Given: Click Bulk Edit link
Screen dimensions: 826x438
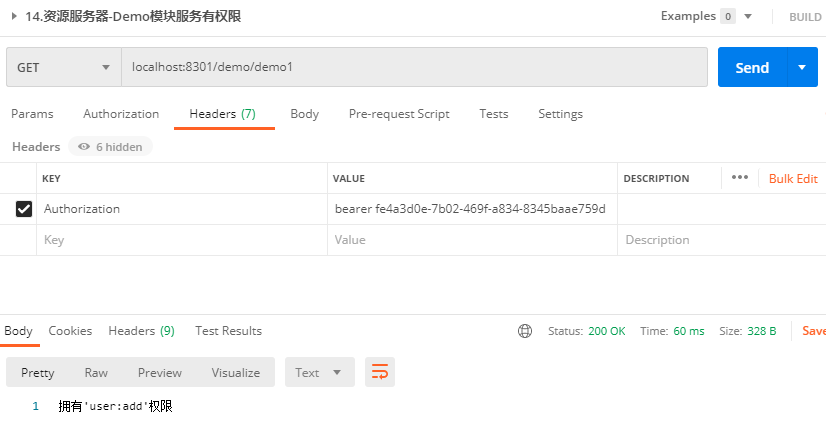Looking at the screenshot, I should (x=793, y=179).
